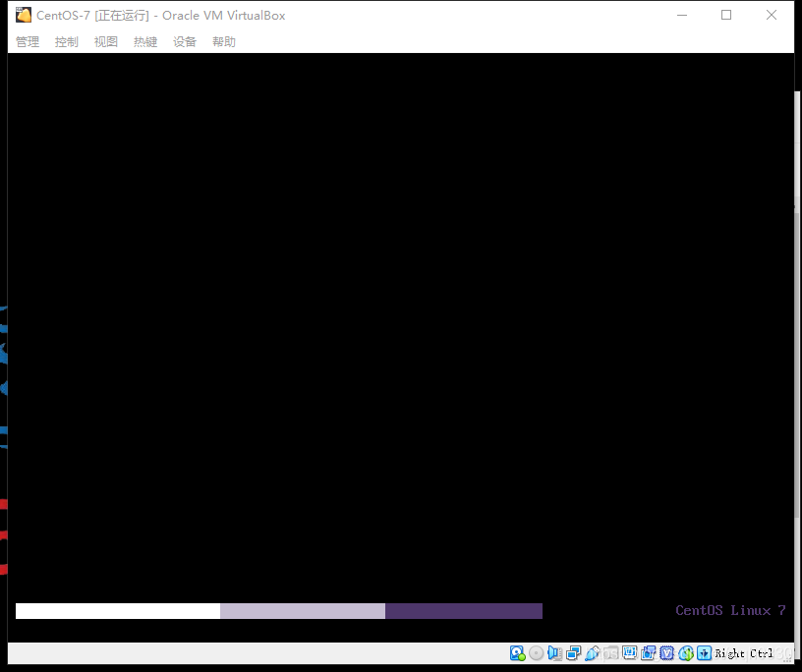Click the hard disk activity status icon
The image size is (802, 672).
point(518,653)
